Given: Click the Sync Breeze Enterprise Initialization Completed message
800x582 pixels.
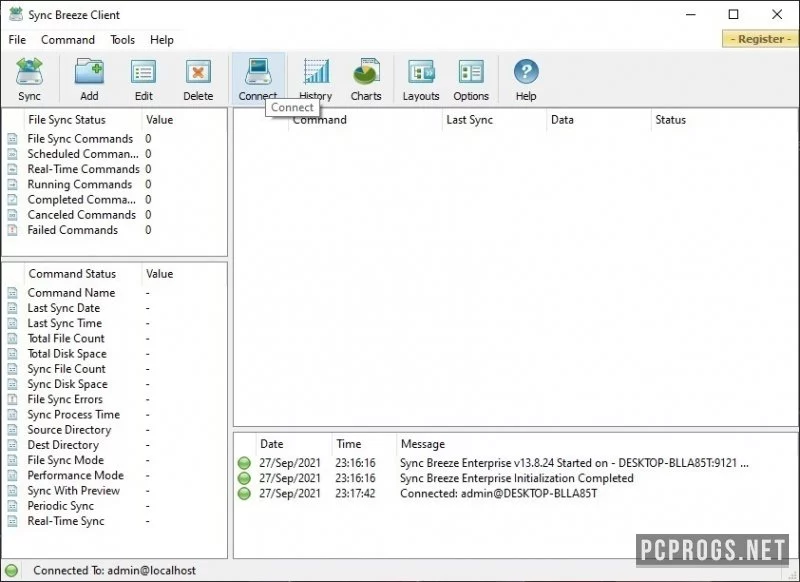Looking at the screenshot, I should pos(517,478).
